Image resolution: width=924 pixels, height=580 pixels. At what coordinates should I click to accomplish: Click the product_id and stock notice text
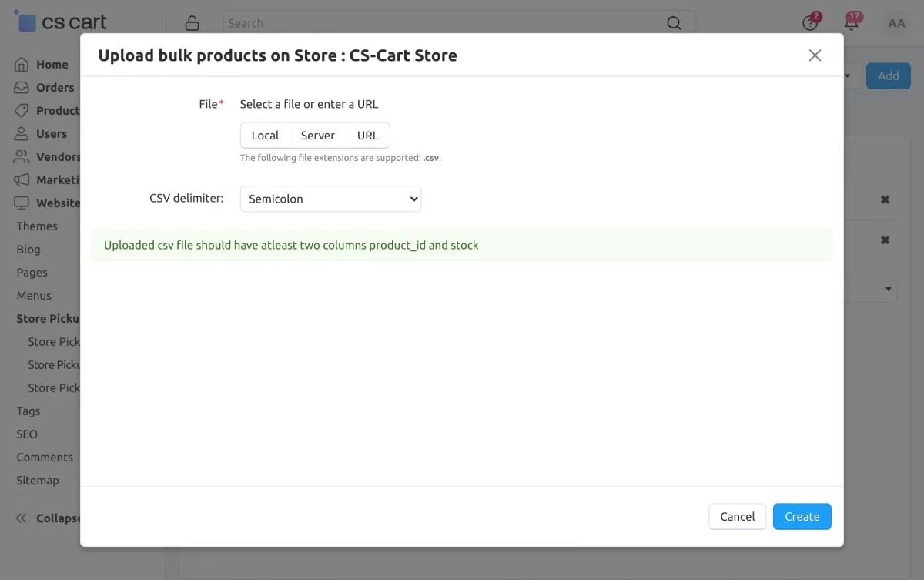[291, 245]
